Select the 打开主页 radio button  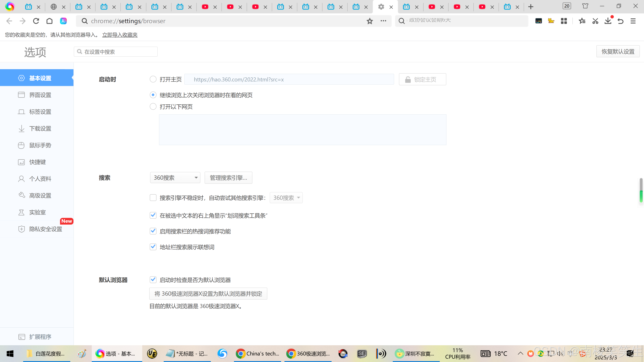pyautogui.click(x=153, y=79)
